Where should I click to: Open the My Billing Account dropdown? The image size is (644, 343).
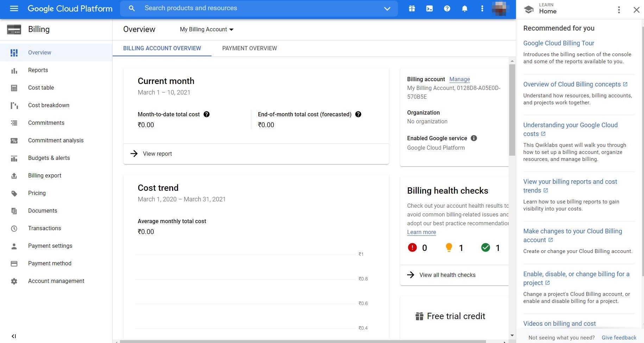[x=206, y=29]
